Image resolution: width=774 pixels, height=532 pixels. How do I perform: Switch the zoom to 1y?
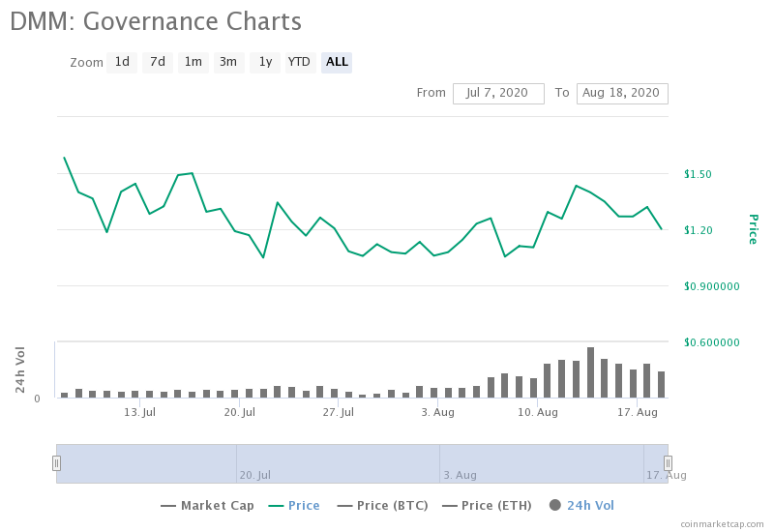[x=265, y=62]
